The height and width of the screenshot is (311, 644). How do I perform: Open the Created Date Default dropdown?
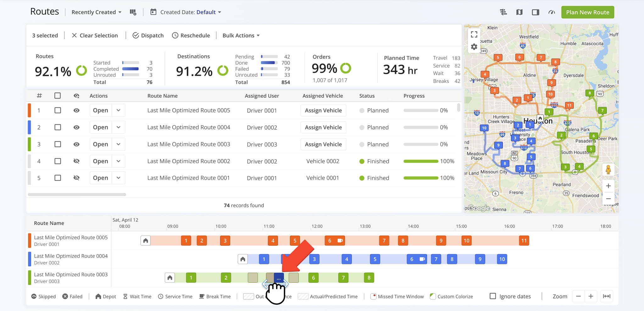[209, 12]
